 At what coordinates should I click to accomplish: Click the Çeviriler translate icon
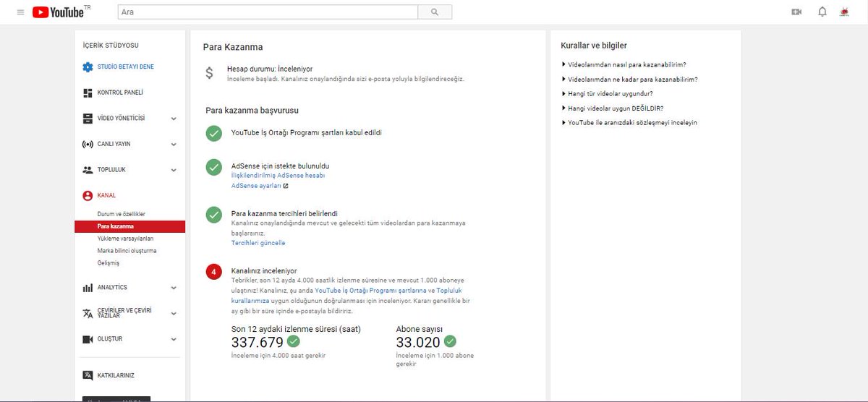(88, 313)
